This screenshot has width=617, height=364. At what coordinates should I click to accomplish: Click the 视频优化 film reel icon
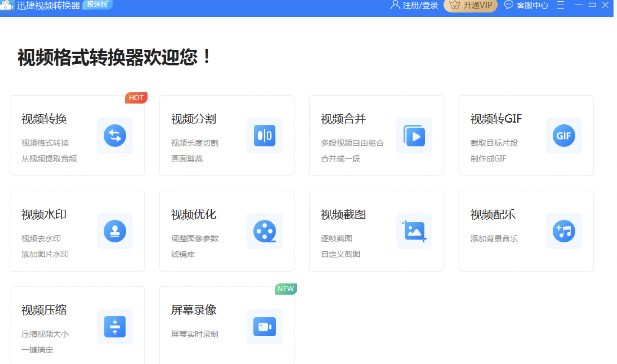coord(264,231)
